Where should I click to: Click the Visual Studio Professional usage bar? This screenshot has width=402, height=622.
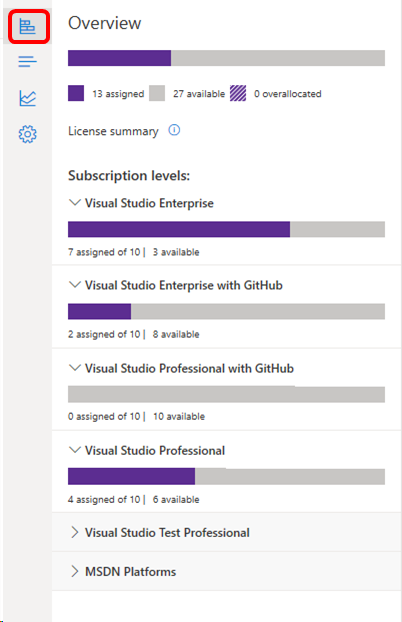(x=226, y=476)
